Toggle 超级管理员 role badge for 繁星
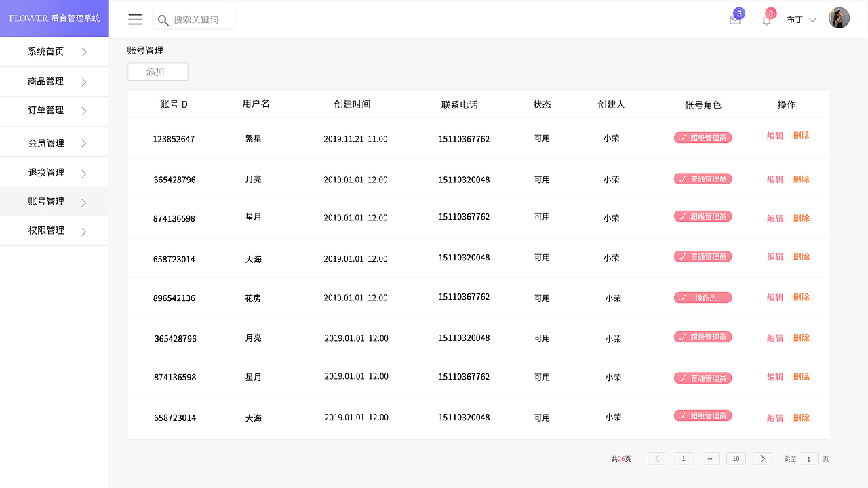Image resolution: width=868 pixels, height=488 pixels. tap(703, 138)
